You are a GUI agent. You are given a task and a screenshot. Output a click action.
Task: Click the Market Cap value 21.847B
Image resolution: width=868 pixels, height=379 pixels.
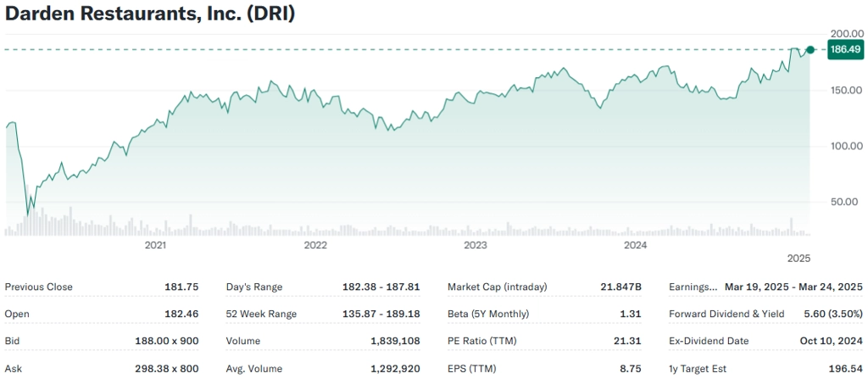621,287
